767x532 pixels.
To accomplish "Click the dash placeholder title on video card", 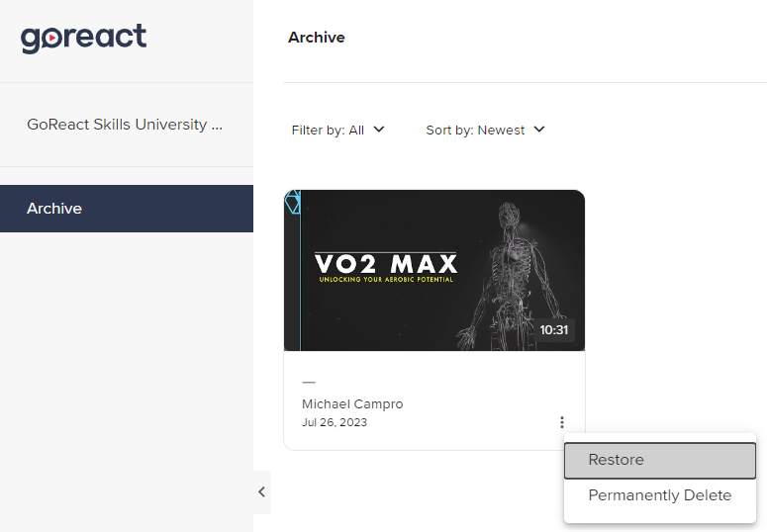I will coord(309,382).
